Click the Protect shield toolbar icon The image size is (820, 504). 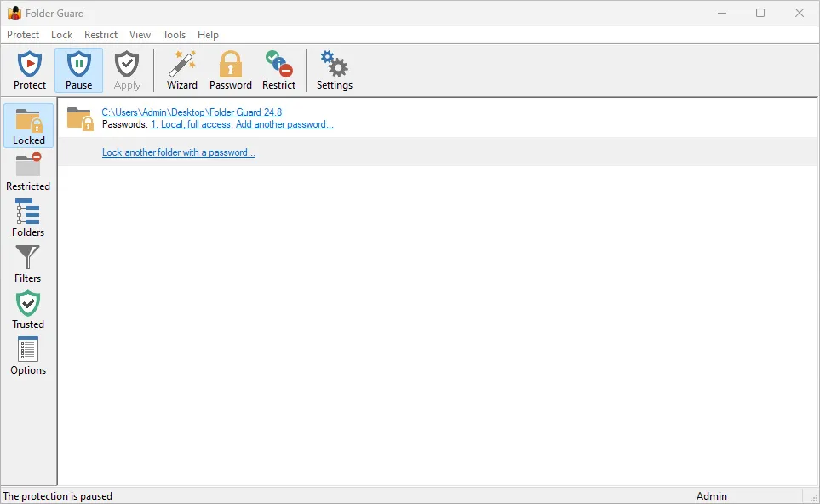coord(30,70)
